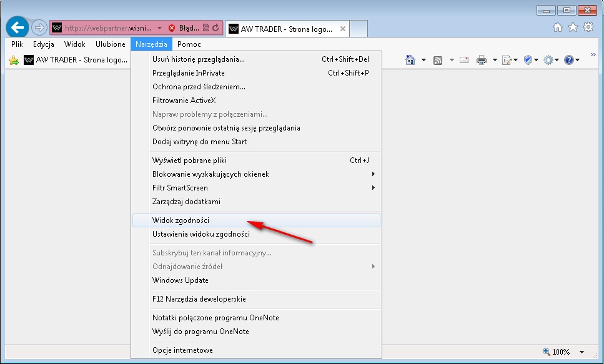Image resolution: width=604 pixels, height=364 pixels.
Task: Select Dodaj witrynę do menu Start
Action: coord(256,142)
